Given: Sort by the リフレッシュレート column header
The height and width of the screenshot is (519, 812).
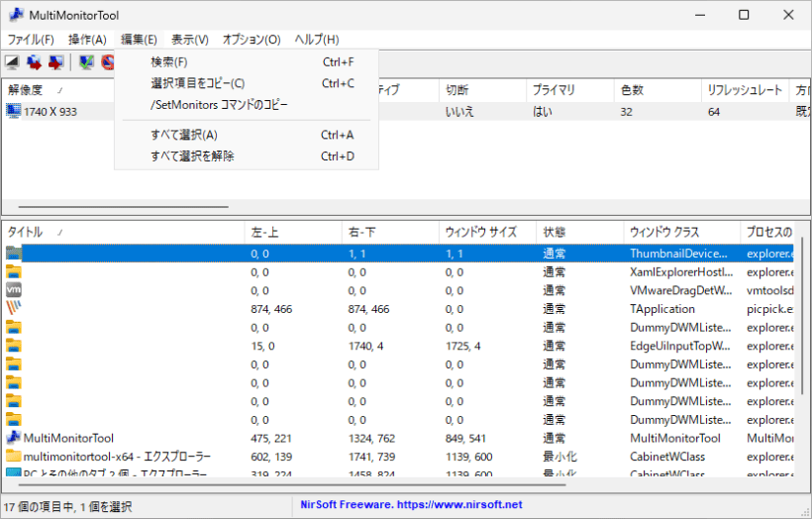Looking at the screenshot, I should point(745,90).
